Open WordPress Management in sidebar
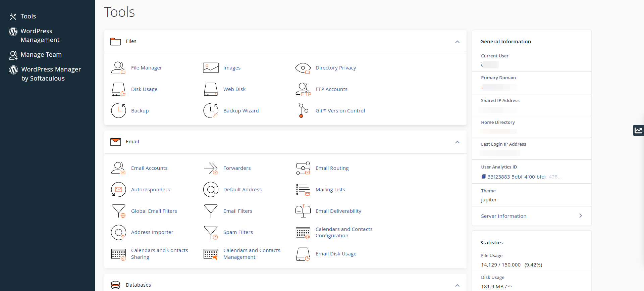Viewport: 644px width, 291px height. coord(40,35)
